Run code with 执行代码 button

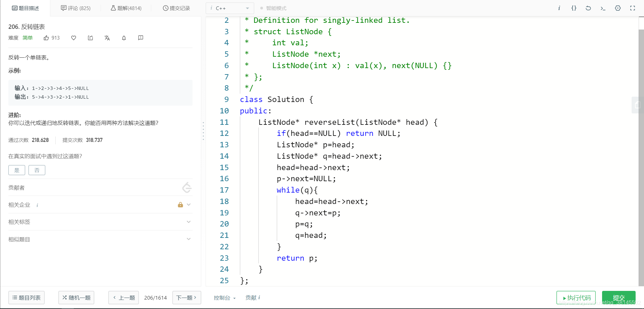pyautogui.click(x=576, y=298)
